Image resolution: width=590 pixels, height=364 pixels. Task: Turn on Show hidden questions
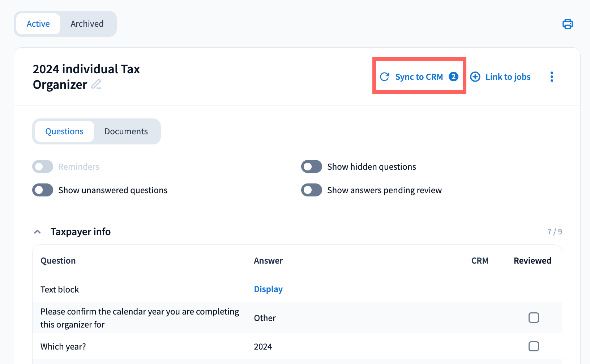312,167
